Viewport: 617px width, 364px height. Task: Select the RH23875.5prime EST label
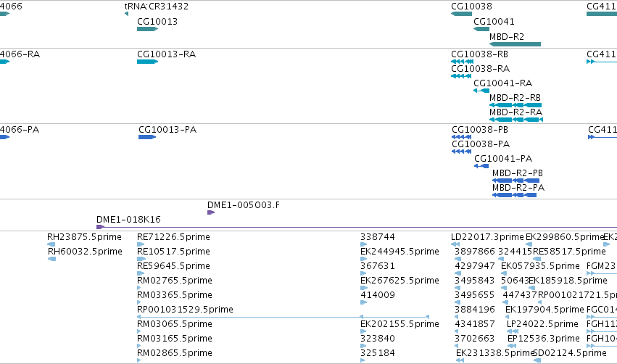pyautogui.click(x=84, y=237)
